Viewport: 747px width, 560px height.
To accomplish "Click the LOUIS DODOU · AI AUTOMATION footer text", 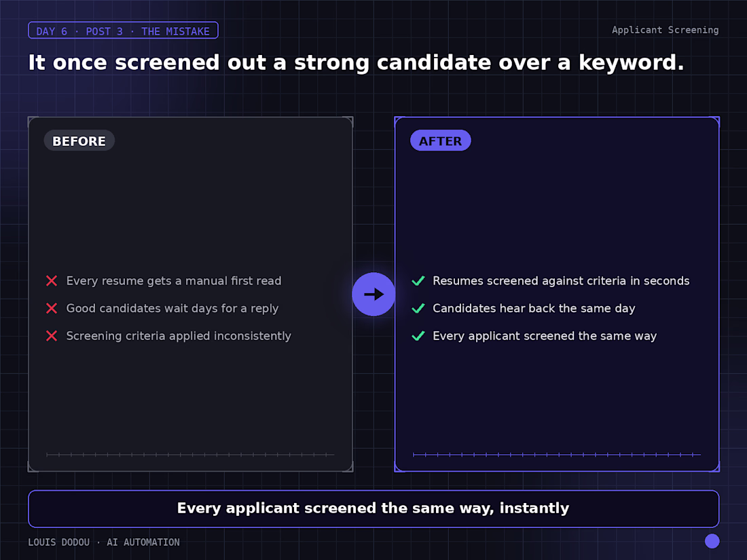I will coord(104,542).
